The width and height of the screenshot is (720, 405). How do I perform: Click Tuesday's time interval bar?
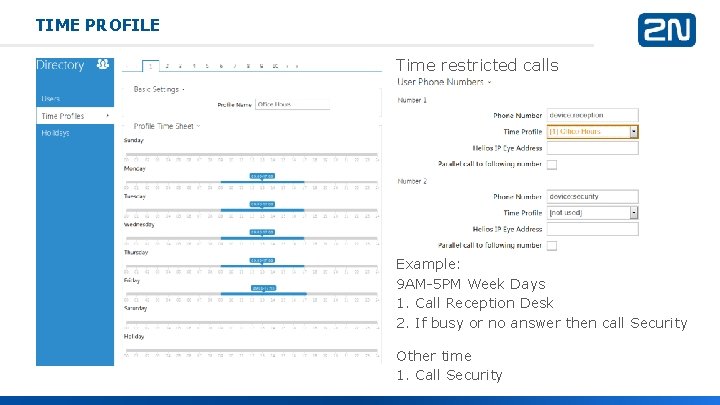point(262,210)
